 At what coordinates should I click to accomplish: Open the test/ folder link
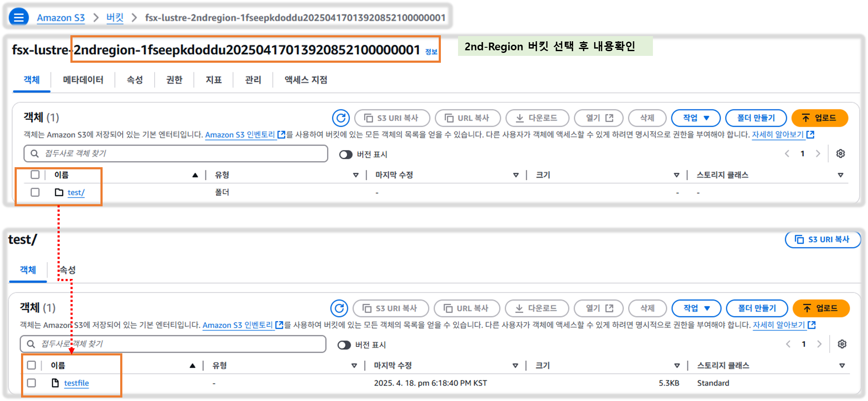(76, 193)
